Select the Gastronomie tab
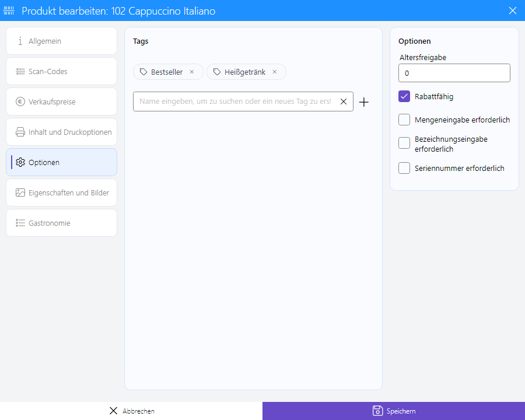Image resolution: width=525 pixels, height=420 pixels. point(62,223)
